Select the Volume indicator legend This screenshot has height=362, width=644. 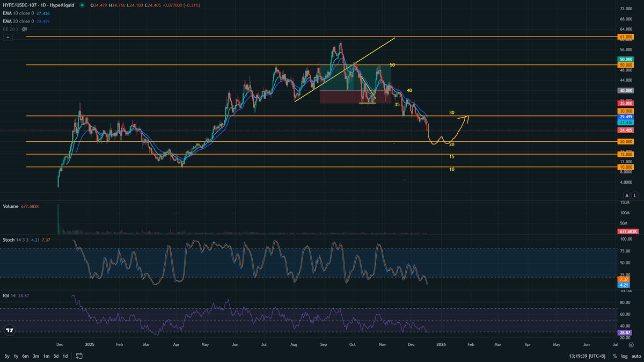(x=11, y=207)
